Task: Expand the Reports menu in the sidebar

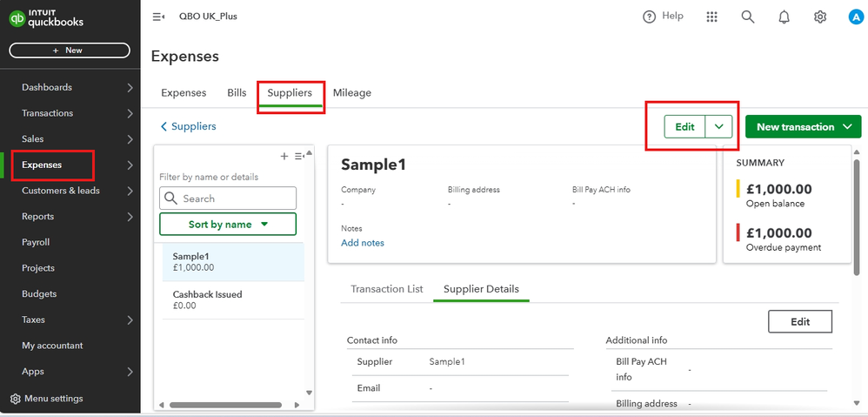Action: (x=130, y=217)
